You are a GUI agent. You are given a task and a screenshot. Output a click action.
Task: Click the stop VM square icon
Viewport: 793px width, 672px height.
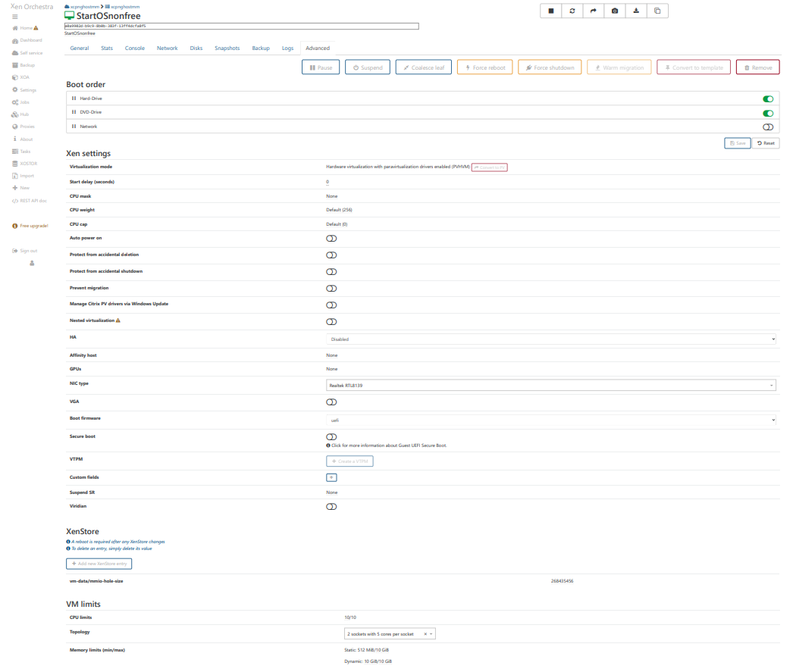point(551,11)
